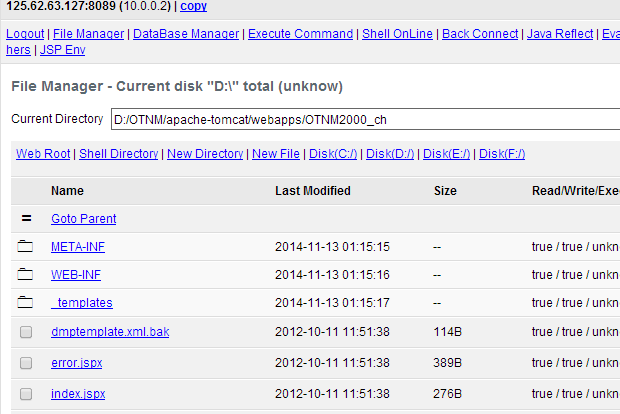This screenshot has width=620, height=414.
Task: Tick the error.jspx file checkbox
Action: click(x=26, y=363)
